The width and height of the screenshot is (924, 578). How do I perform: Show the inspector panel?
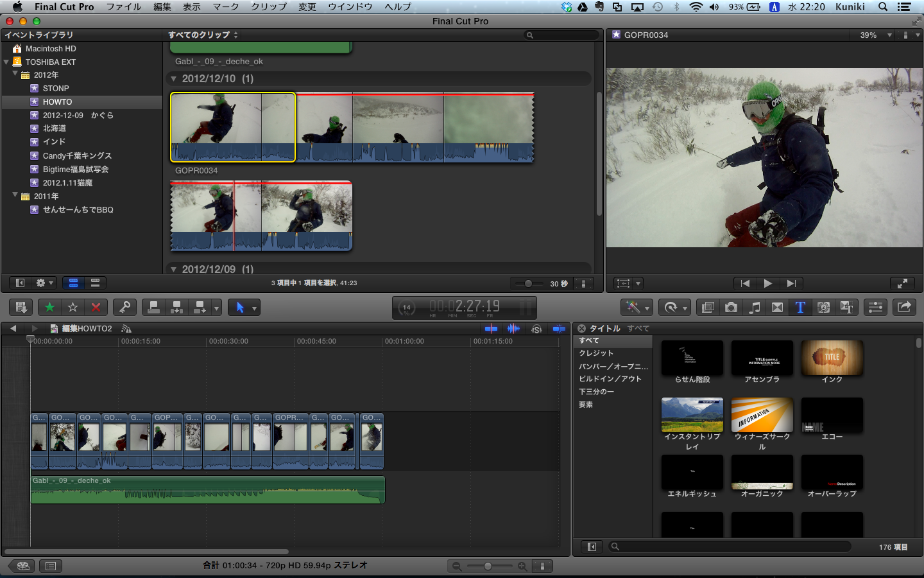coord(875,308)
